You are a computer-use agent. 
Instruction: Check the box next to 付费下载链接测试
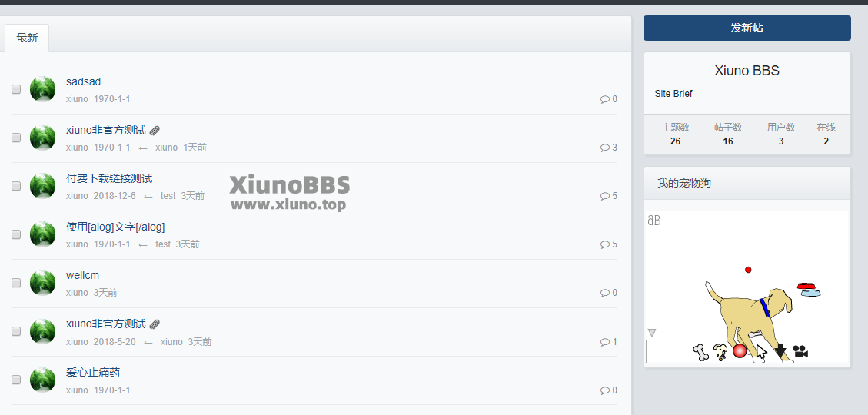[x=16, y=186]
